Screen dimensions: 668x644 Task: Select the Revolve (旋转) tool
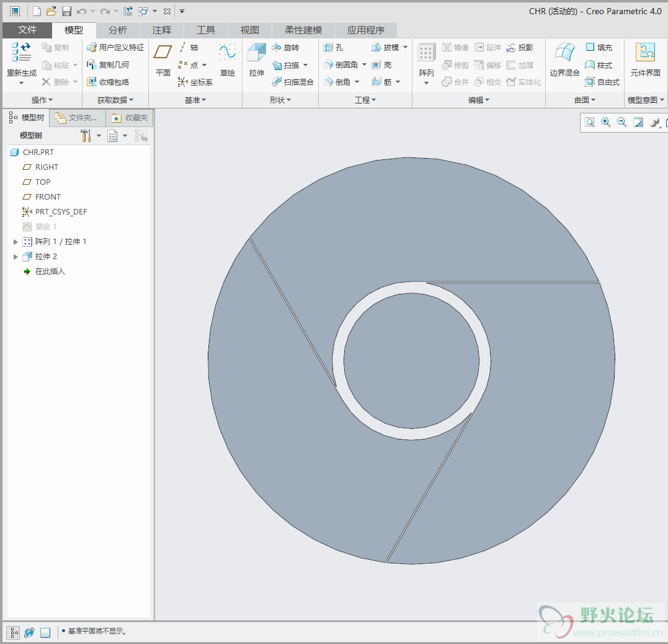click(285, 47)
